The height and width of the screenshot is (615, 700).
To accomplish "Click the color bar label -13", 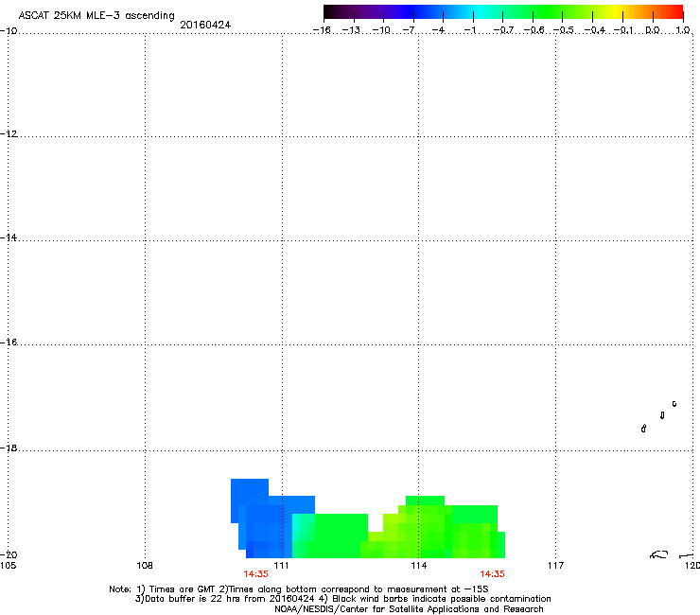I will click(x=351, y=30).
